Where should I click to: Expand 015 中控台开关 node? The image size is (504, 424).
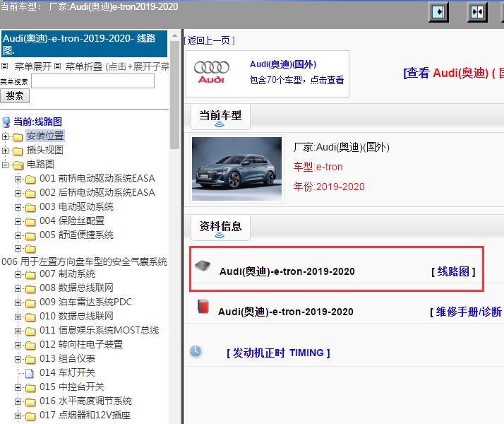click(x=18, y=388)
